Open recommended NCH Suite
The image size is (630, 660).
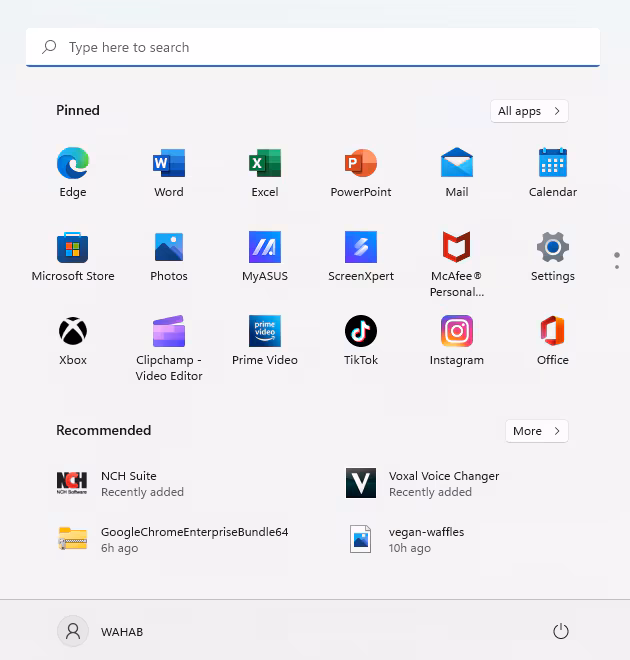click(x=120, y=484)
